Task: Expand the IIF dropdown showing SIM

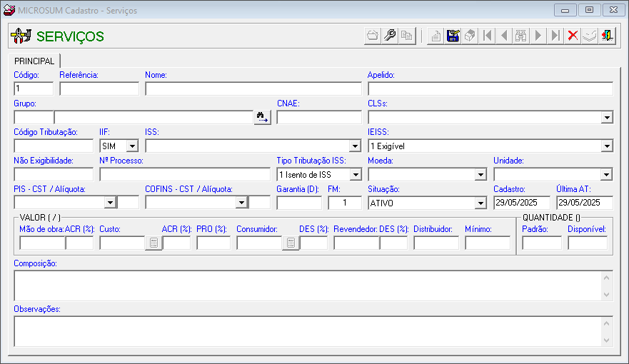Action: point(132,146)
